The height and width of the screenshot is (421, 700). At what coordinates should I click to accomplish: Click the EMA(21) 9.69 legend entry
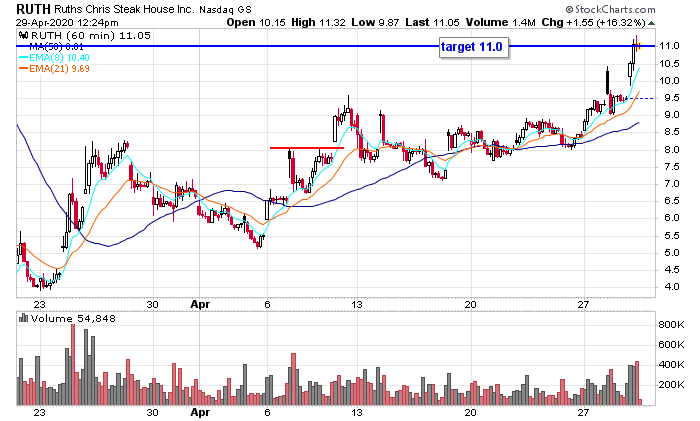coord(54,69)
